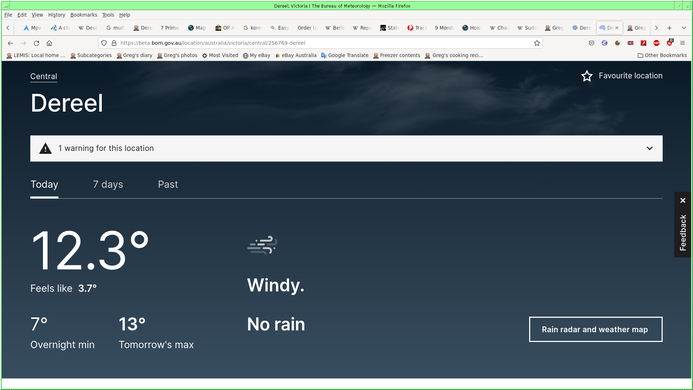Open the Google Translate bookmark

(345, 56)
